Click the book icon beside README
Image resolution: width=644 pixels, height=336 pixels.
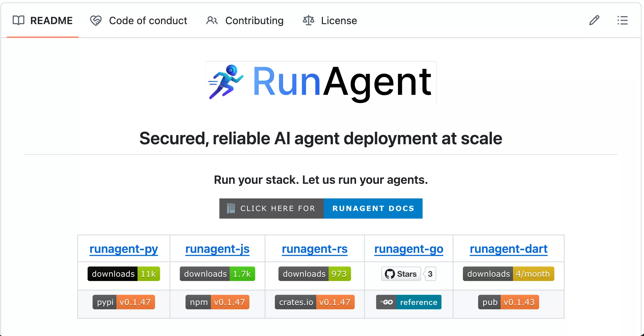click(x=19, y=20)
